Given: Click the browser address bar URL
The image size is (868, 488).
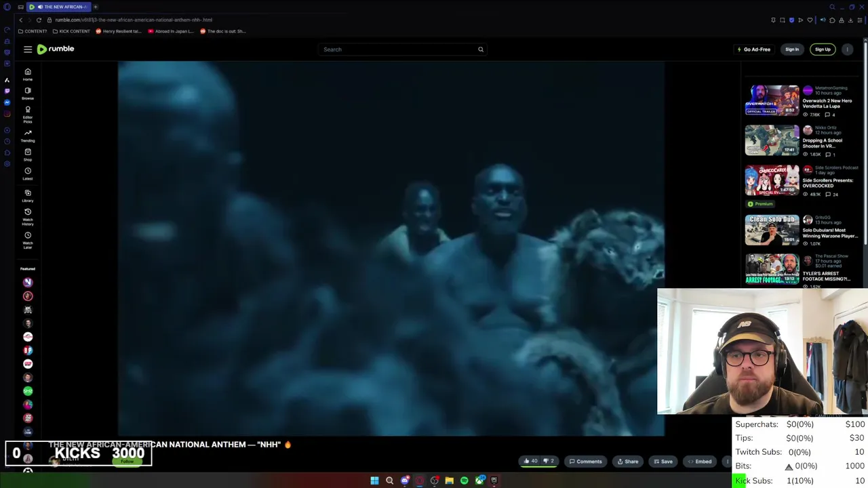Looking at the screenshot, I should (134, 20).
